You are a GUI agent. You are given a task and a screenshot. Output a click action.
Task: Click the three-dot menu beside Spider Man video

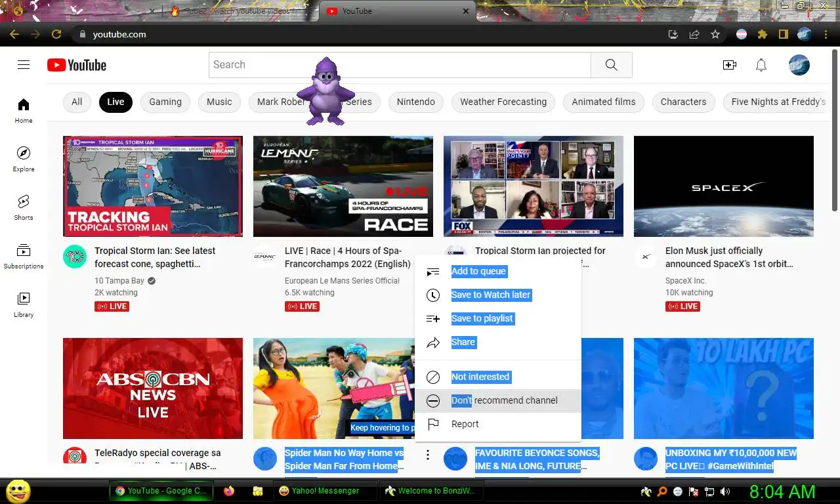click(427, 454)
